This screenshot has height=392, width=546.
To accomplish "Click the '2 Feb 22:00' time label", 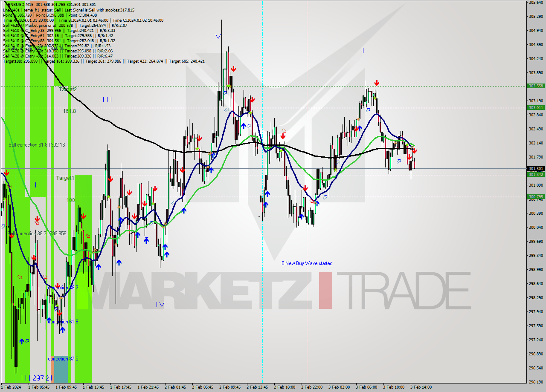I will 312,387.
